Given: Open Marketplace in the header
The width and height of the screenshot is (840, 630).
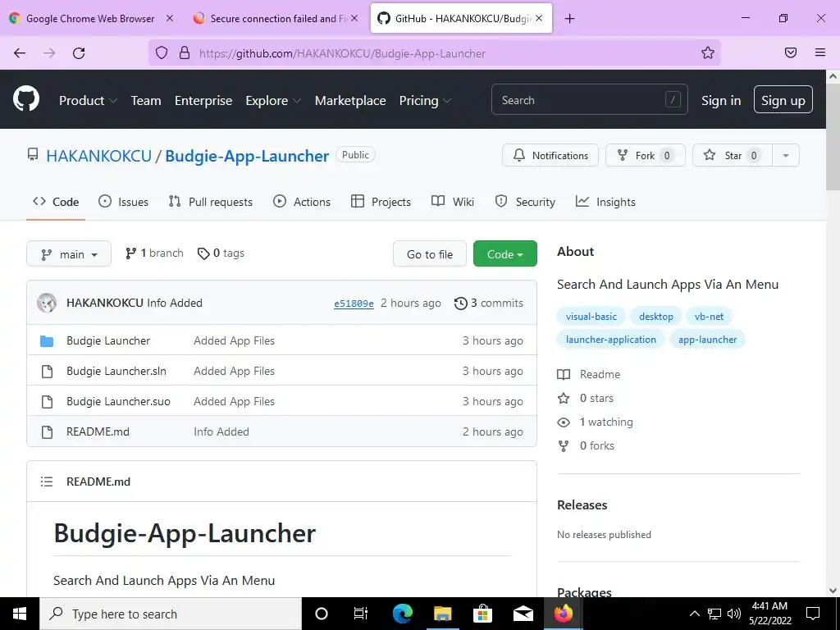Looking at the screenshot, I should click(350, 101).
